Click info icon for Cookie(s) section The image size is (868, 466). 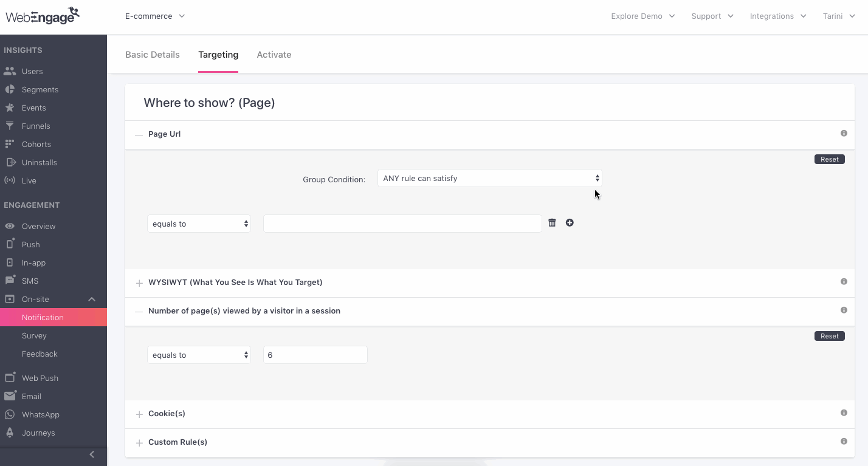click(x=844, y=413)
